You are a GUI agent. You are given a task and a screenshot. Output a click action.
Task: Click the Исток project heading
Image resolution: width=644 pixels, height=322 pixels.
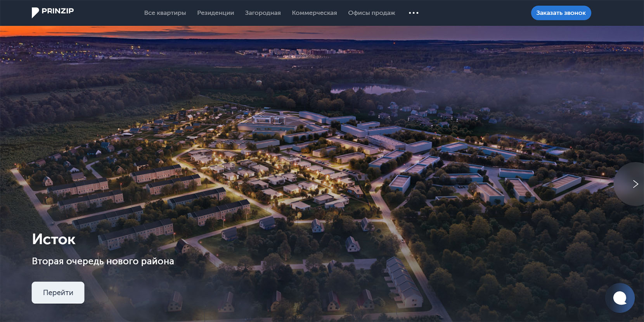pyautogui.click(x=54, y=239)
